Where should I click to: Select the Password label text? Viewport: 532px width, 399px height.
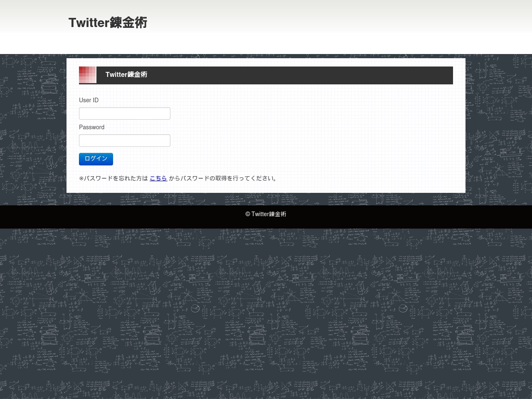coord(91,127)
